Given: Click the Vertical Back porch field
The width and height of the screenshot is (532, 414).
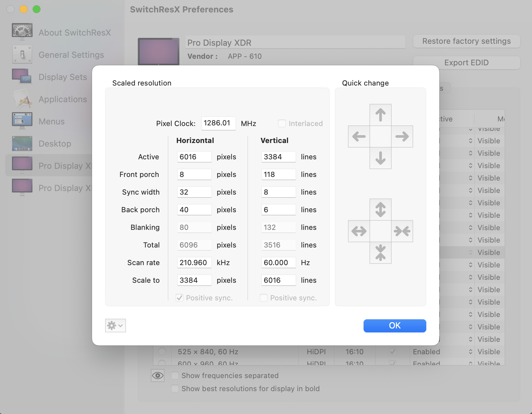Looking at the screenshot, I should 279,210.
